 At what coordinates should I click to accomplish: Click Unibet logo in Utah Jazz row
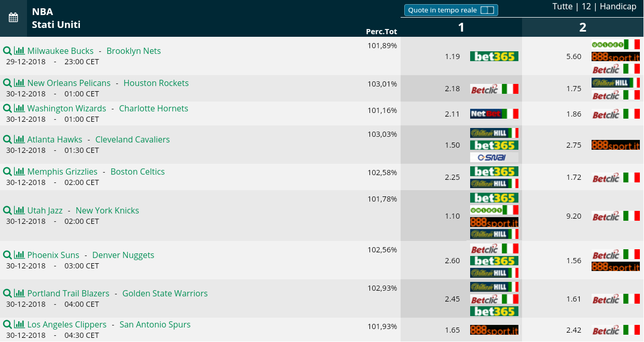tap(494, 210)
